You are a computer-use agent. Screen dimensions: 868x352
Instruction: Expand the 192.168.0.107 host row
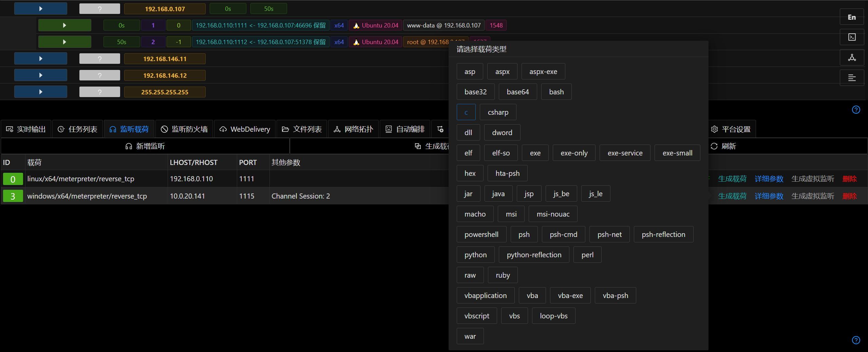(x=41, y=8)
